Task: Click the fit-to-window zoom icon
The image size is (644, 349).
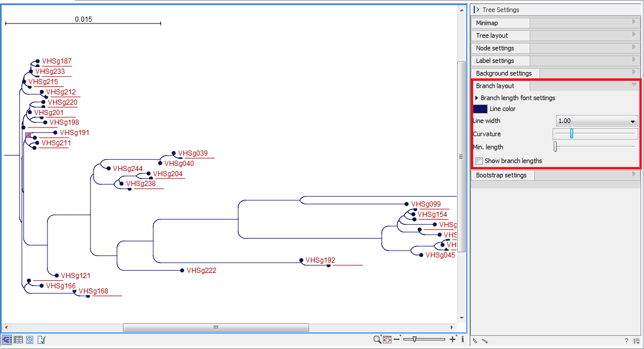Action: click(387, 339)
